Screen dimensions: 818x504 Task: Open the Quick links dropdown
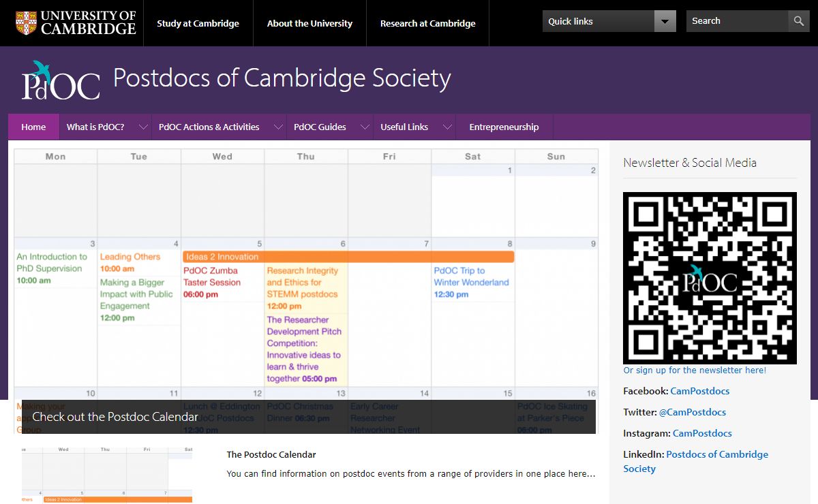[609, 21]
